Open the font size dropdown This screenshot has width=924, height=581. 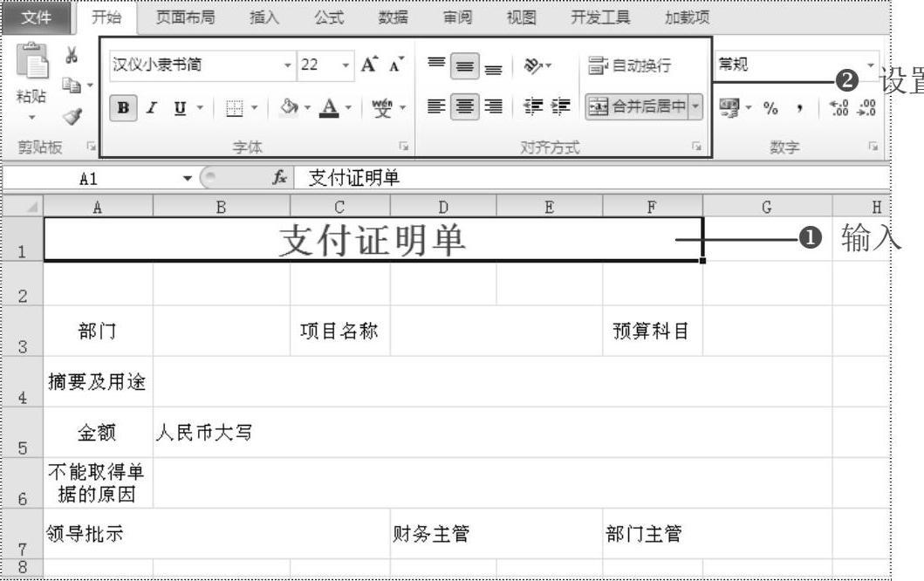tap(346, 65)
